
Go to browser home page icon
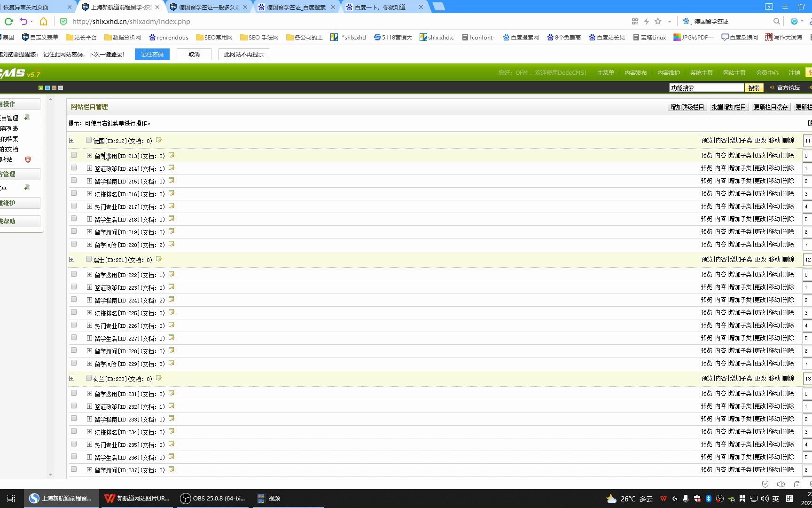tap(43, 21)
